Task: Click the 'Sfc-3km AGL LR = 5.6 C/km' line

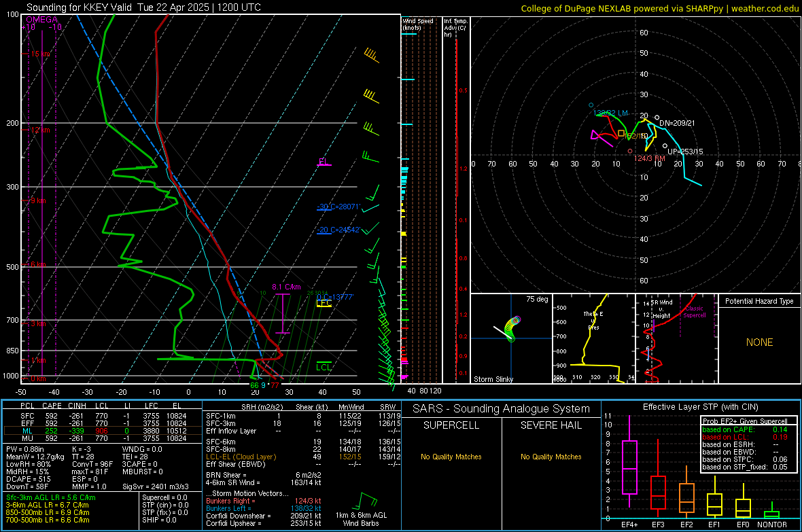Action: pos(51,498)
